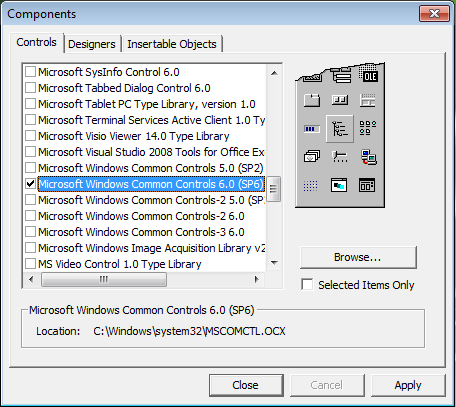The image size is (456, 407).
Task: Click the window icon with cyan squares
Action: (339, 185)
